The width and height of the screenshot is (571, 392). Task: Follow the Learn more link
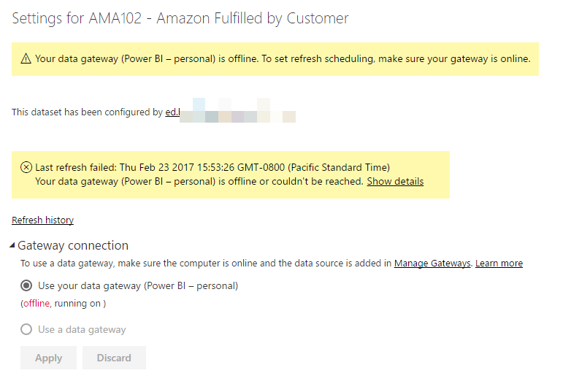499,263
